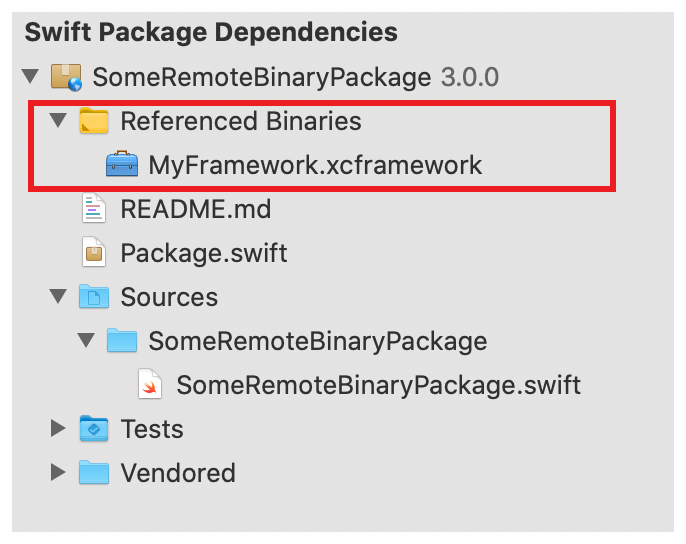Click the nested SomeRemoteBinaryPackage folder icon
The height and width of the screenshot is (544, 686).
122,341
